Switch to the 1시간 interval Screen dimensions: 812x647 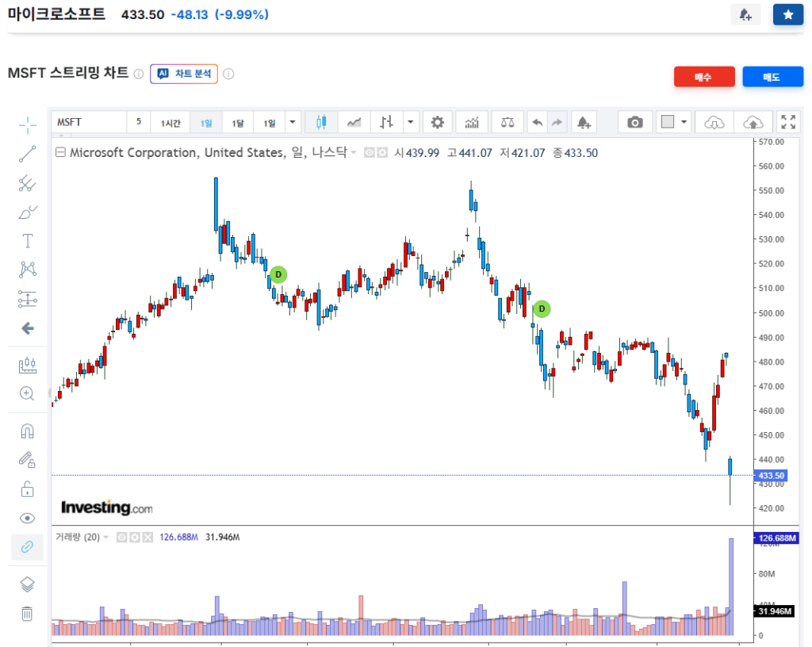tap(170, 122)
